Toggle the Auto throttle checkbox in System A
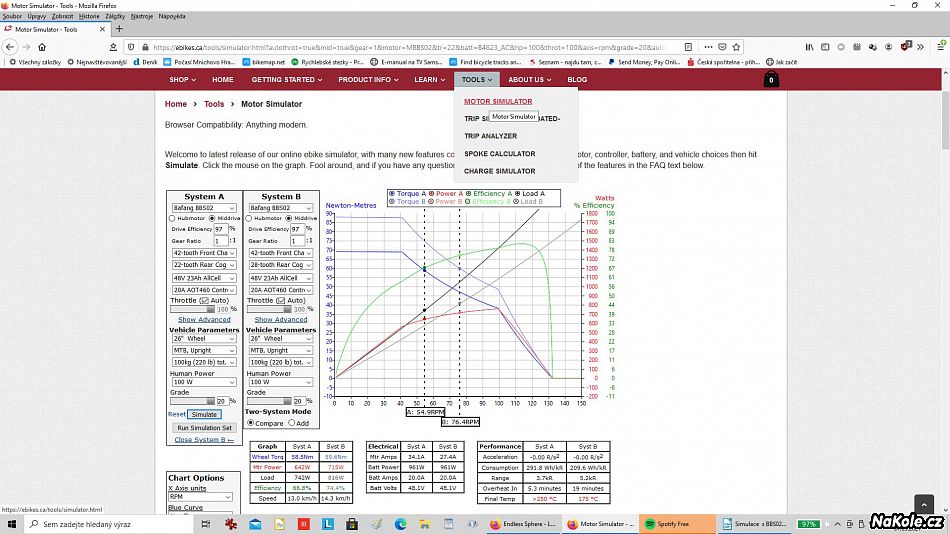This screenshot has height=534, width=950. click(204, 300)
